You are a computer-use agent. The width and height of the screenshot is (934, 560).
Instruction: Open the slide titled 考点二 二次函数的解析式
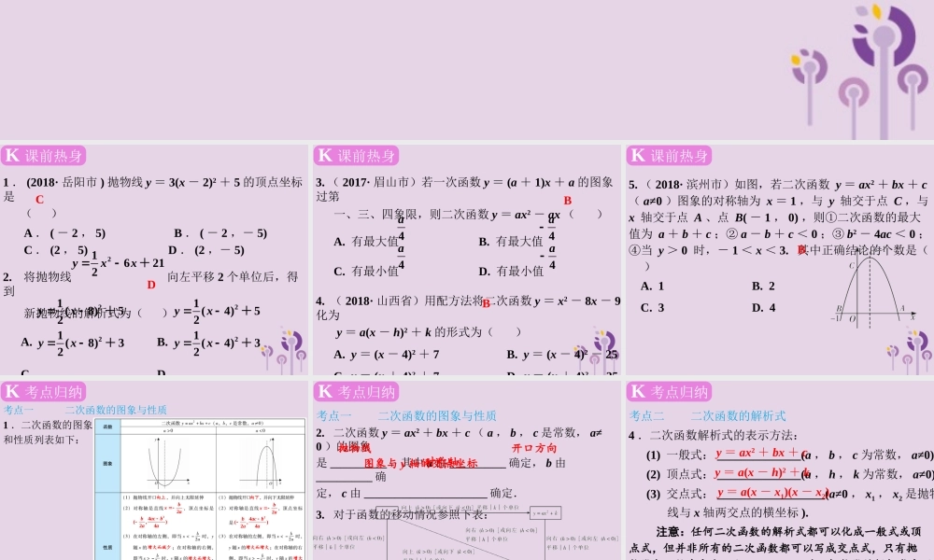pos(780,470)
